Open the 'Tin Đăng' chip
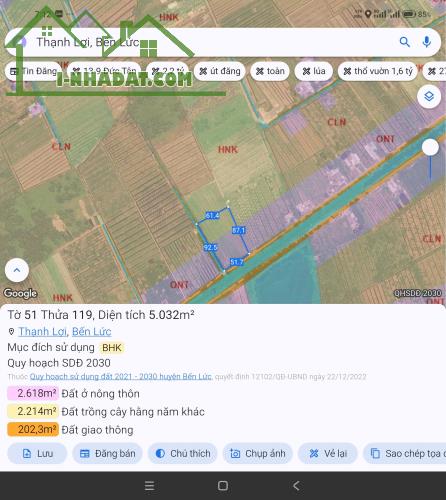This screenshot has width=446, height=500. pos(33,71)
